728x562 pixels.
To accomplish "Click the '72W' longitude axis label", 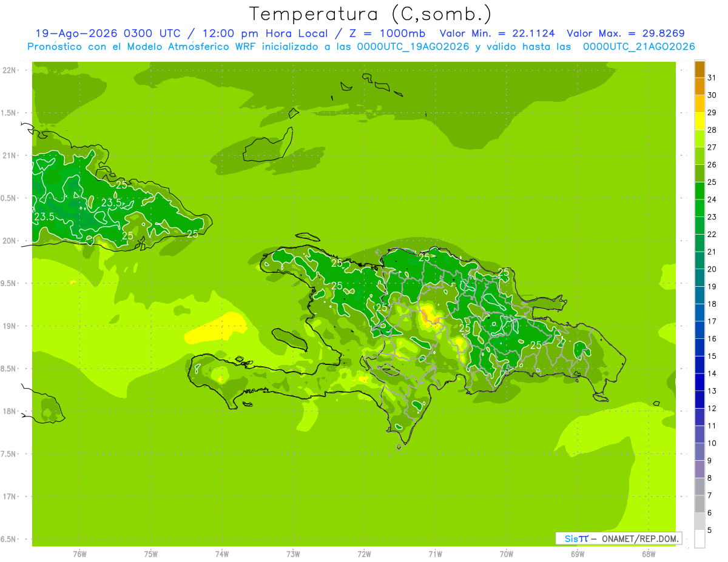I will click(364, 554).
